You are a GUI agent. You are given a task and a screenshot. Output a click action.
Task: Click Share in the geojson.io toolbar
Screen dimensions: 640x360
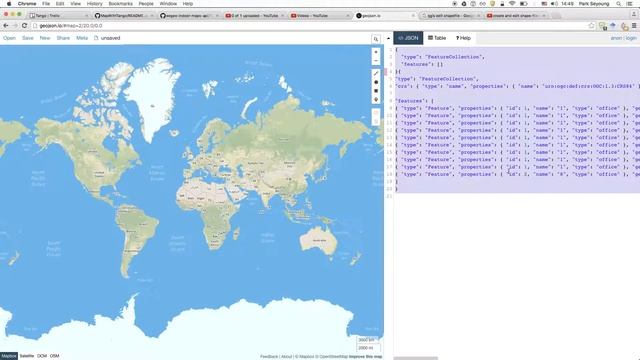coord(63,38)
